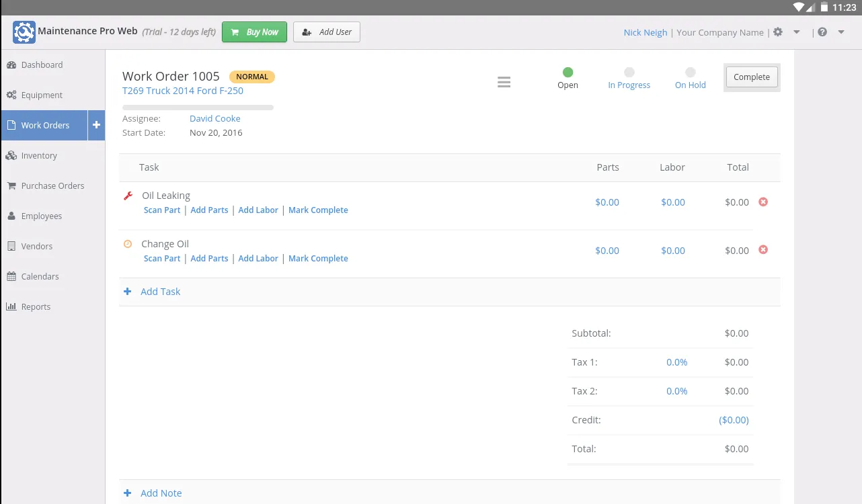Screen dimensions: 862x504
Task: Select the Equipment sidebar icon
Action: 43,95
